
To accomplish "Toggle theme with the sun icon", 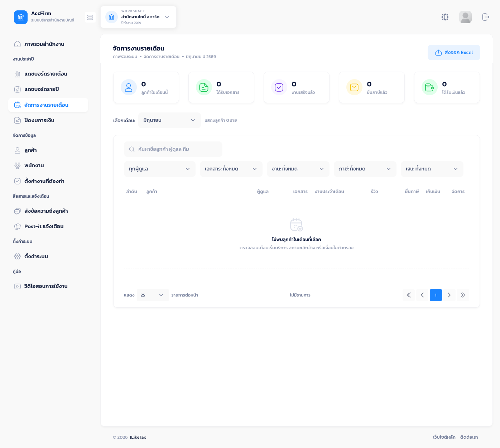I will [x=445, y=17].
